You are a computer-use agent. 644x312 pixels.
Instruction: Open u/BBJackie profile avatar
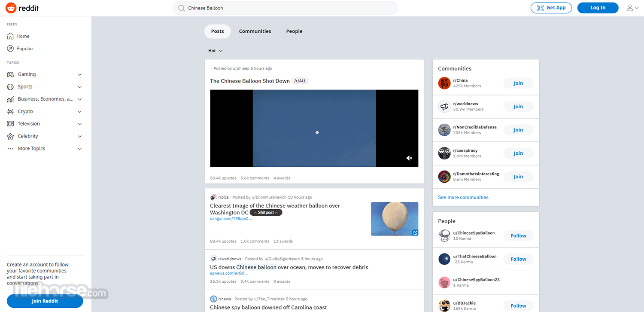(444, 306)
